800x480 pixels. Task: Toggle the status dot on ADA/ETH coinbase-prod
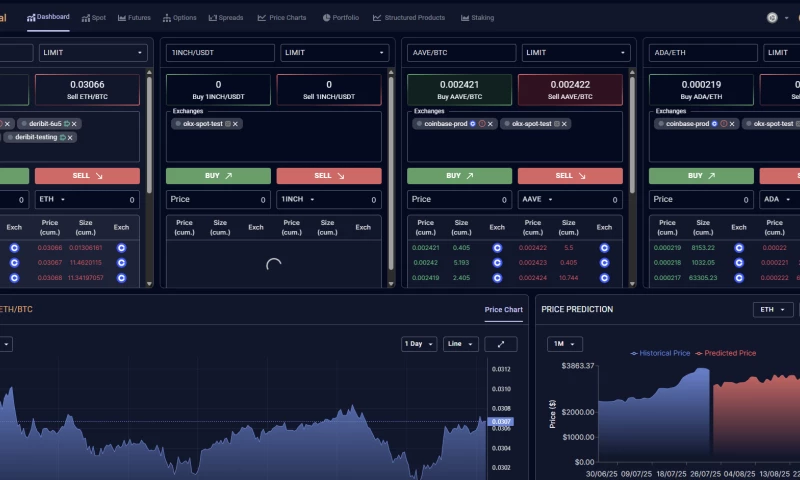(x=661, y=124)
